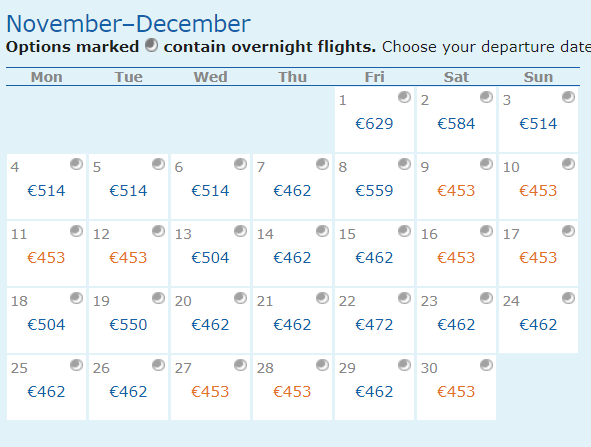Choose the €453 fare on day 27
Screen dimensions: 591x447
click(x=210, y=392)
